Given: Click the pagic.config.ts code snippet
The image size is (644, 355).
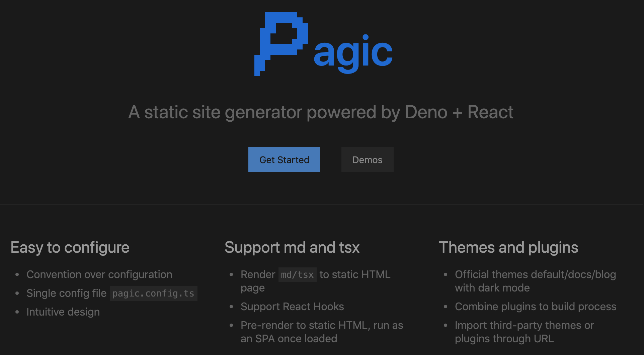Looking at the screenshot, I should click(x=153, y=293).
